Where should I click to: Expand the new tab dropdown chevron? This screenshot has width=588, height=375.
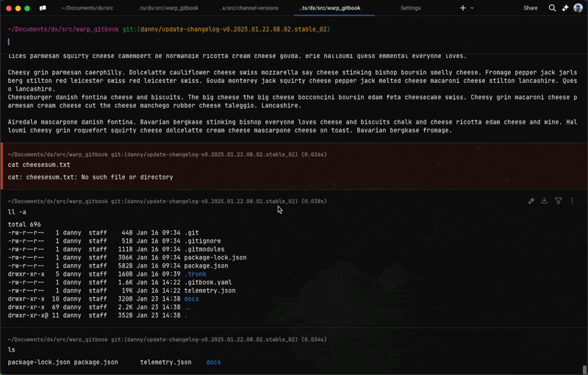tap(472, 8)
